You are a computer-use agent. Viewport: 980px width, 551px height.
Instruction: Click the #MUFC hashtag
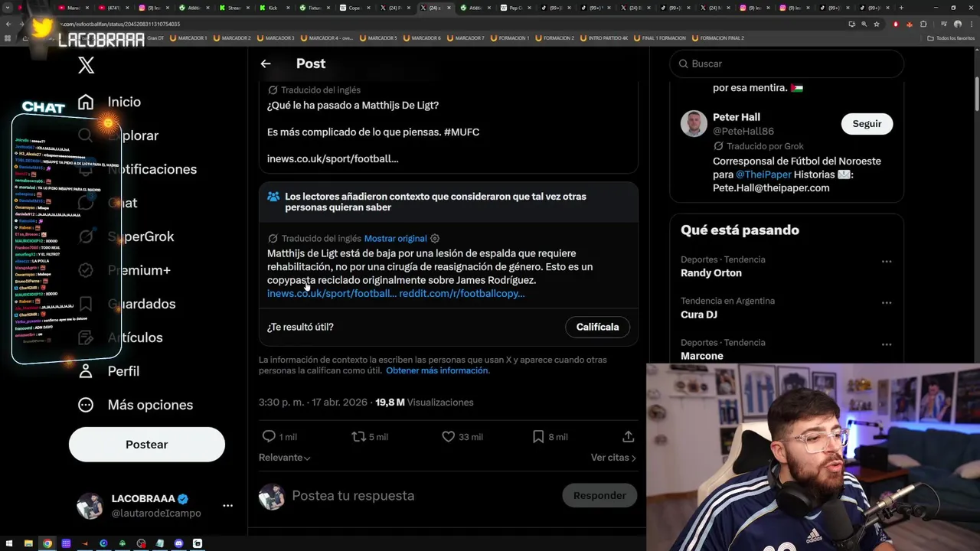click(x=461, y=132)
